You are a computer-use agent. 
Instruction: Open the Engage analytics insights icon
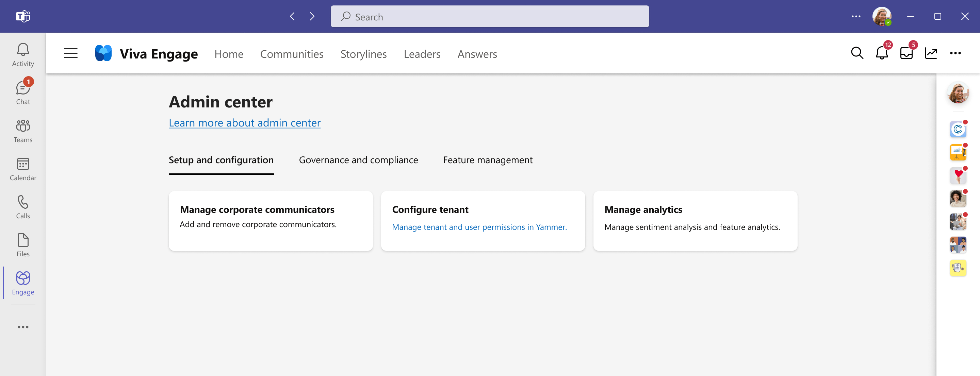(x=931, y=53)
